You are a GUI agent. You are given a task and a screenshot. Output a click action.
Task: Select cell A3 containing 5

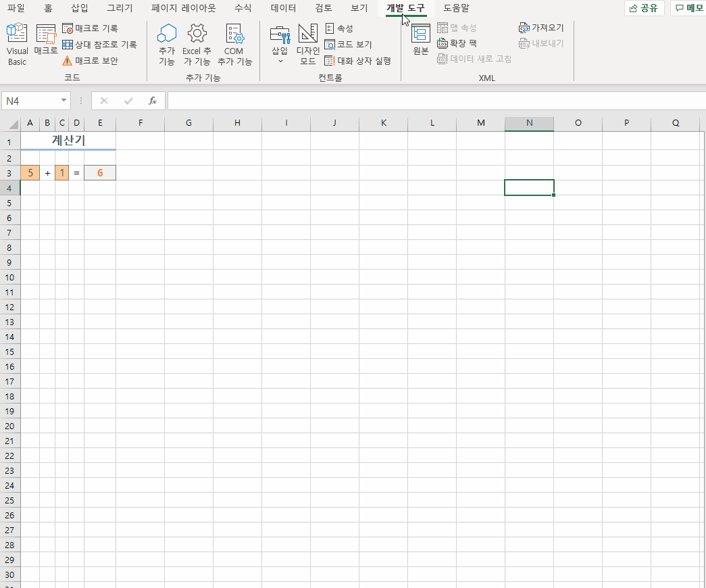point(30,173)
